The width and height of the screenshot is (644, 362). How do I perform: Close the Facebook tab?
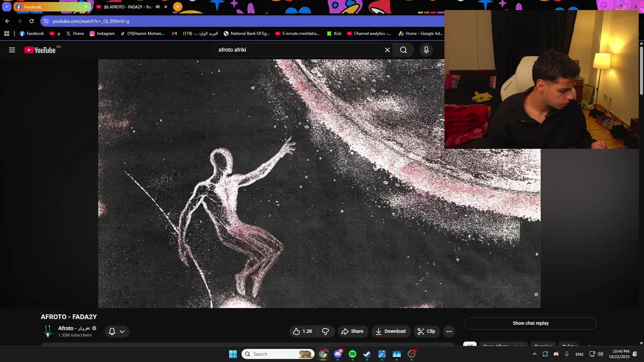(x=86, y=7)
